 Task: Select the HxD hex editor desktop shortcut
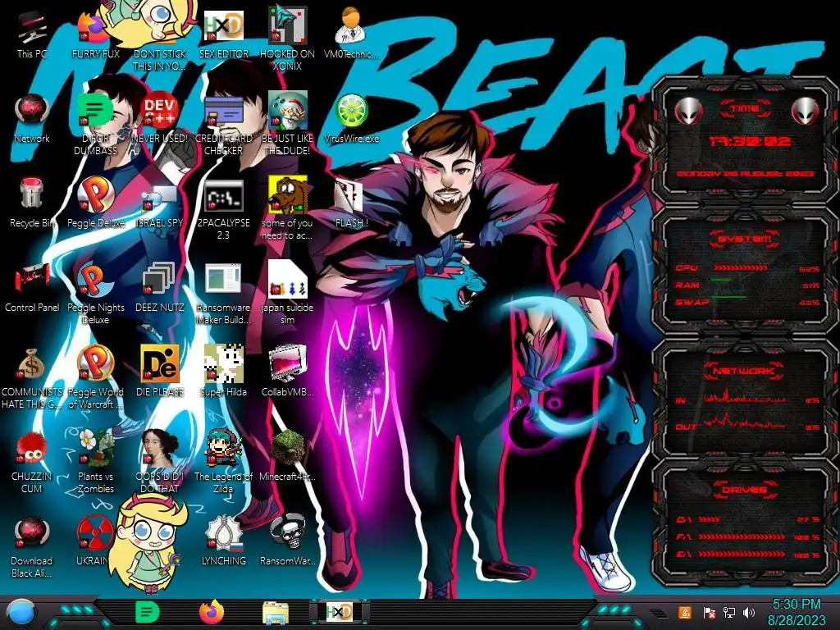(x=223, y=34)
